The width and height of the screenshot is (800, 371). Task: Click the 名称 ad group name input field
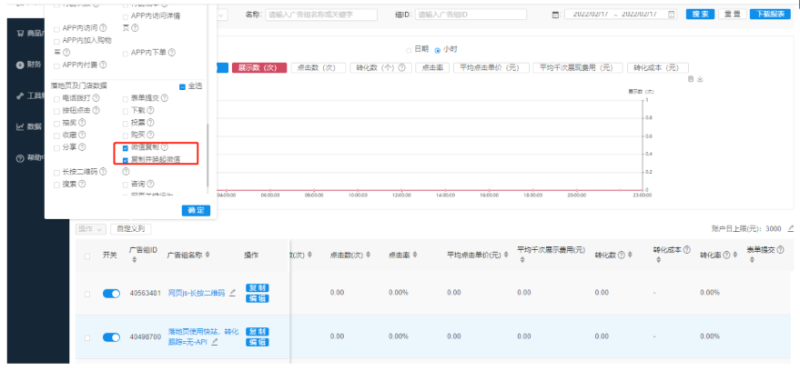[x=321, y=15]
